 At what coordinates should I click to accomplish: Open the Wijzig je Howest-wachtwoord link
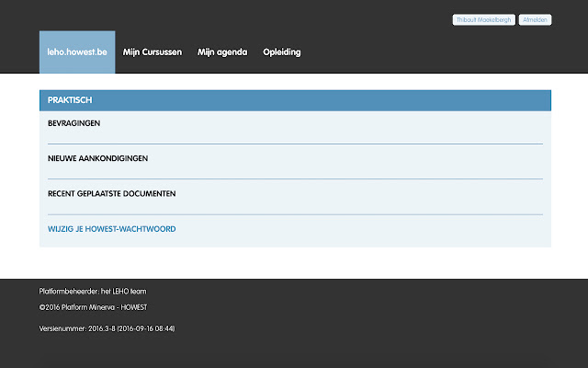click(x=111, y=229)
